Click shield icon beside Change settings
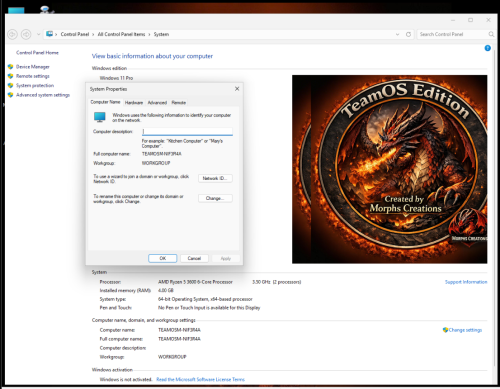 click(x=445, y=330)
